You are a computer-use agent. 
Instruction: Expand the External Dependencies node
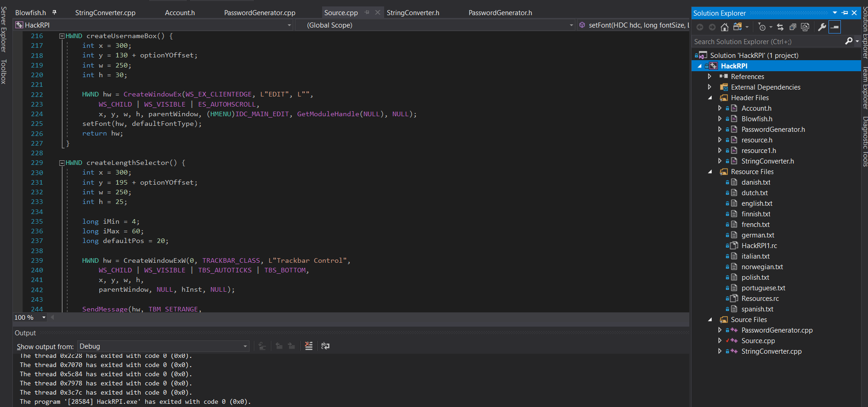[x=710, y=87]
